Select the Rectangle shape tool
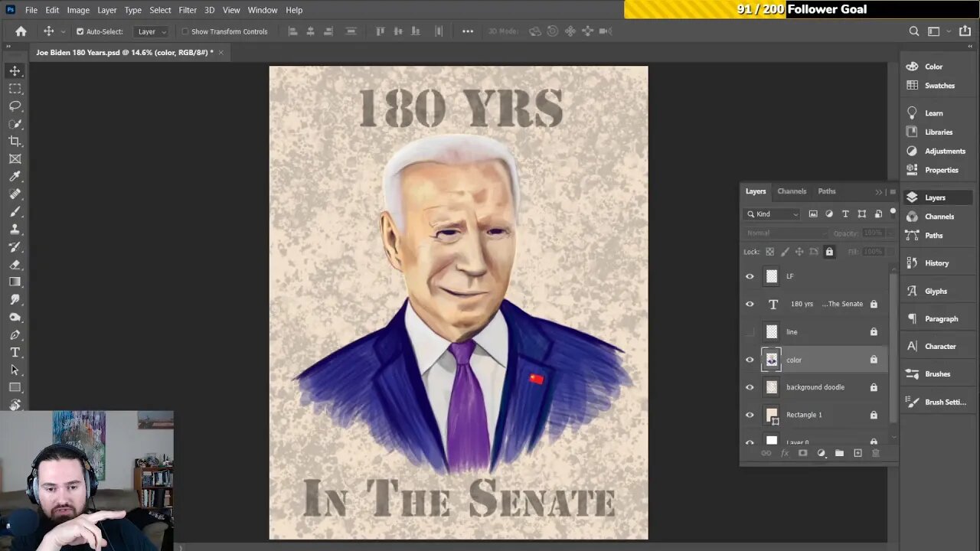This screenshot has height=551, width=980. [15, 387]
